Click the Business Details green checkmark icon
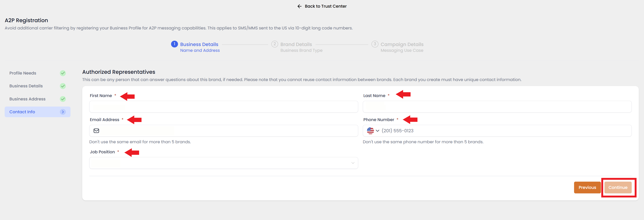The width and height of the screenshot is (644, 220). click(x=63, y=86)
